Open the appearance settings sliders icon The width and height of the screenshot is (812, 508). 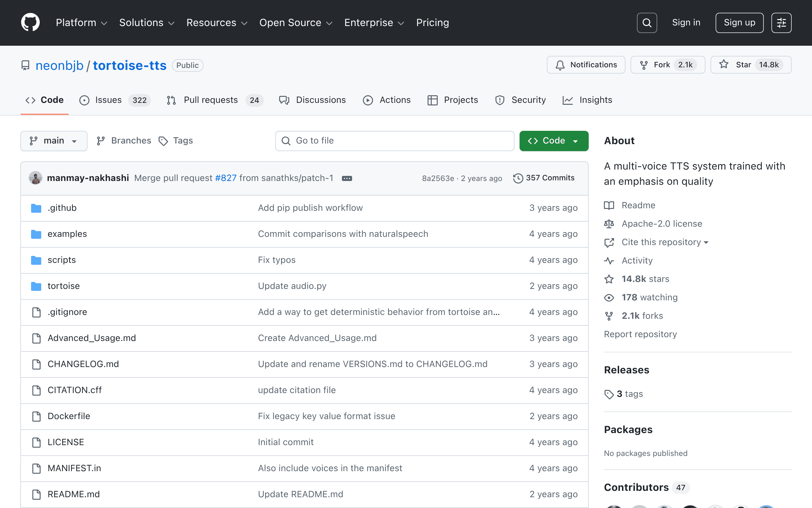781,23
